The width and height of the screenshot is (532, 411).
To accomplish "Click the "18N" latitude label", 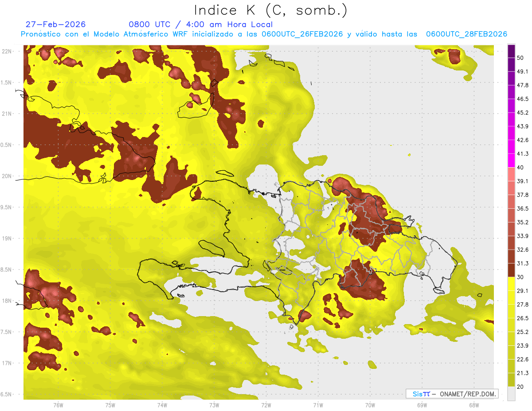I will [x=7, y=301].
